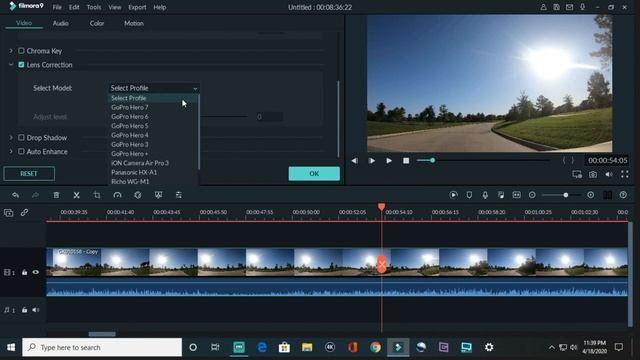Open Google Chrome from the taskbar
Viewport: 640px width, 360px height.
pos(376,347)
